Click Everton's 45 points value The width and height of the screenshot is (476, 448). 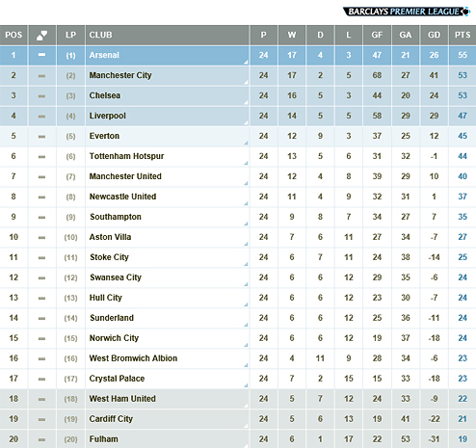click(463, 136)
